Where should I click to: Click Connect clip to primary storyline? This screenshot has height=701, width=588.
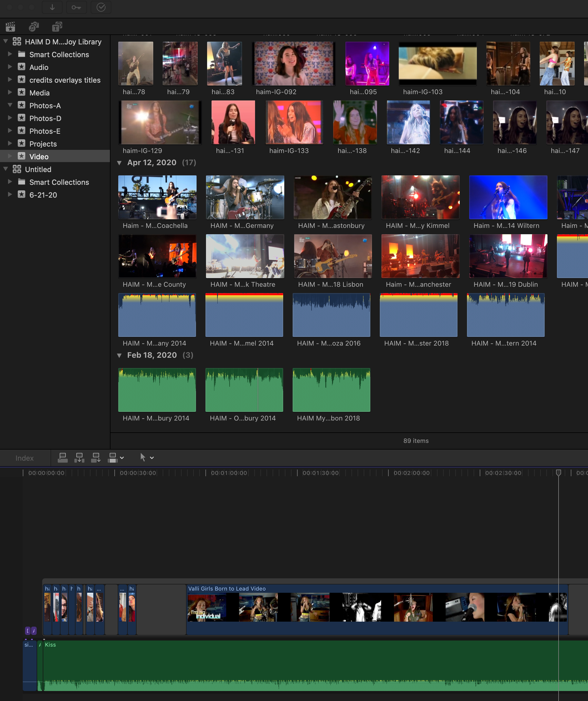tap(62, 458)
